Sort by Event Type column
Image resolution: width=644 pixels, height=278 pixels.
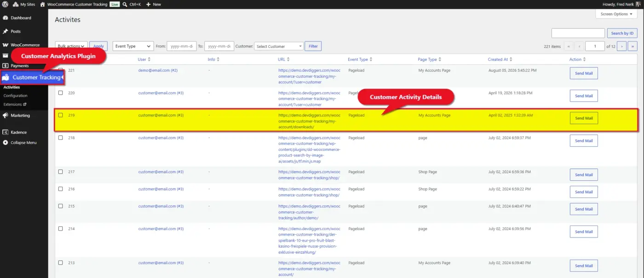point(360,59)
